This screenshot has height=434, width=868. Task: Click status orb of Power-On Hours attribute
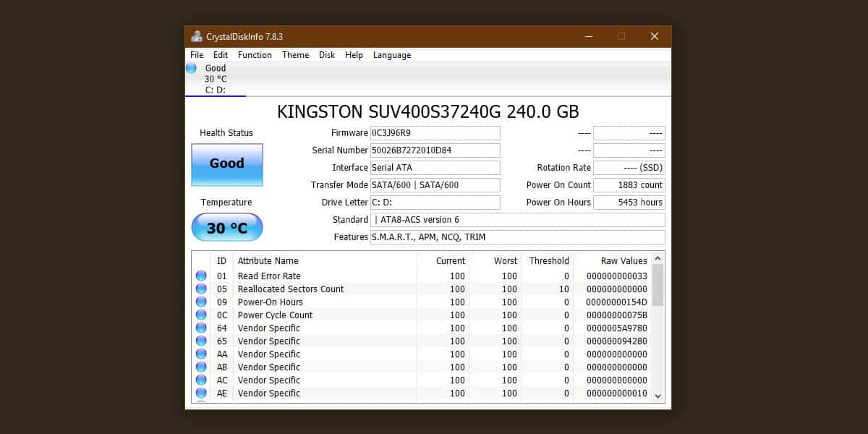point(201,302)
